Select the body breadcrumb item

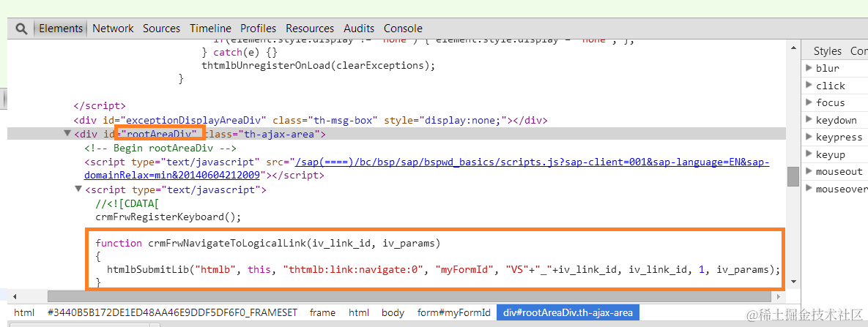coord(393,312)
